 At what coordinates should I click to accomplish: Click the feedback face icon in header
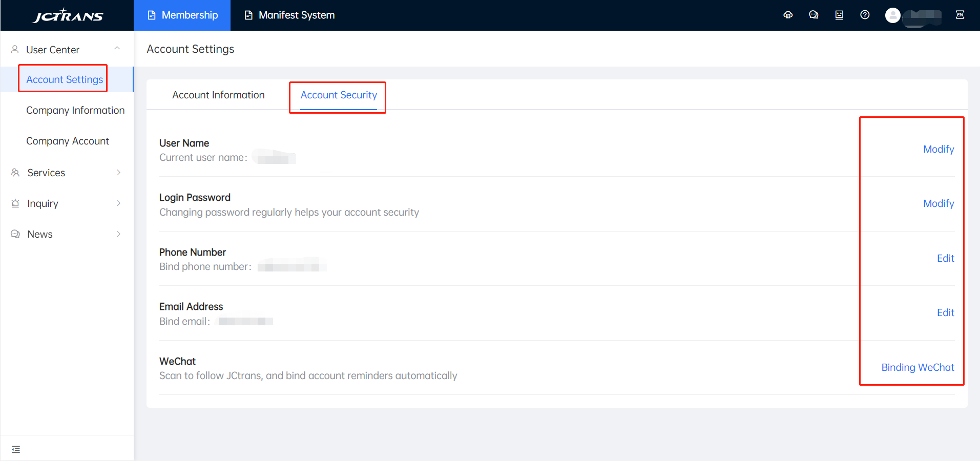(x=839, y=15)
